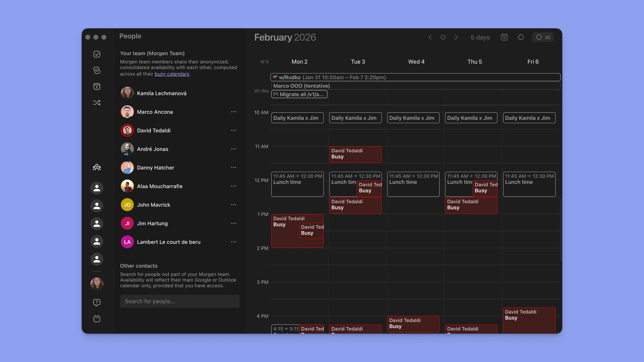644x362 pixels.
Task: Click the Mon 2 day header
Action: click(300, 62)
